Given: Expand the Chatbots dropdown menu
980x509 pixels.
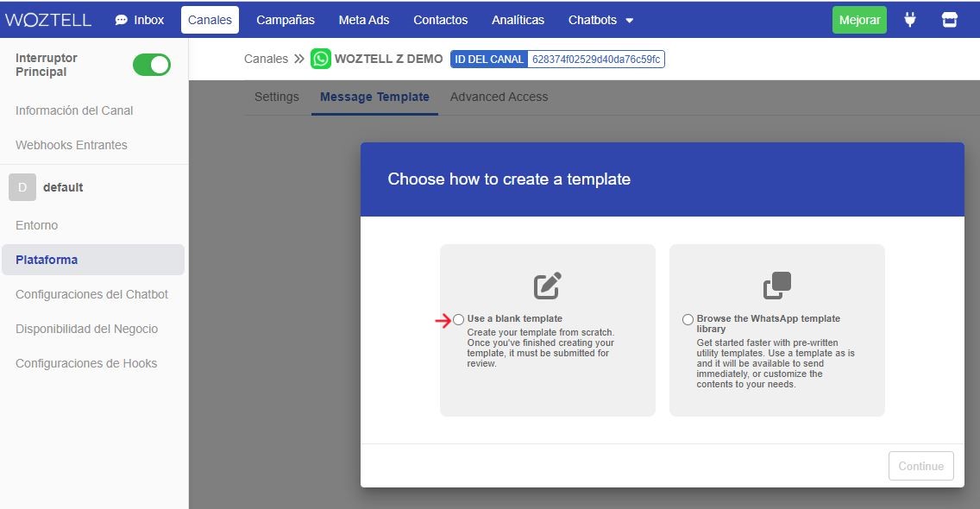Looking at the screenshot, I should pos(600,20).
